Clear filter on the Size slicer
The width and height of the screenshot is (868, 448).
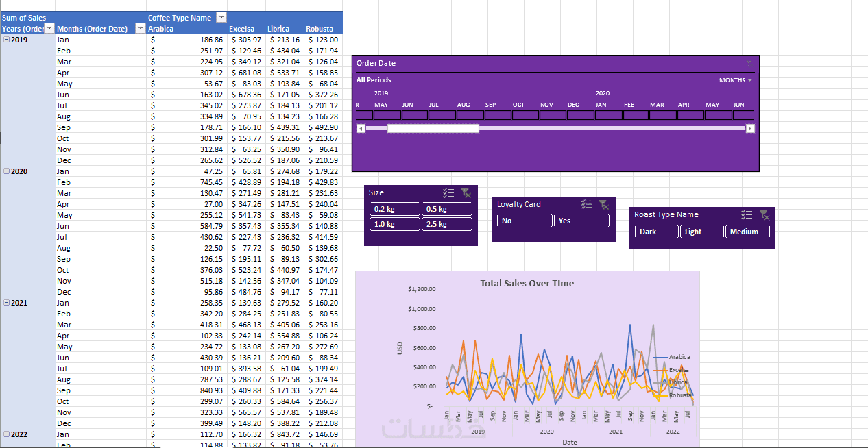pos(466,193)
